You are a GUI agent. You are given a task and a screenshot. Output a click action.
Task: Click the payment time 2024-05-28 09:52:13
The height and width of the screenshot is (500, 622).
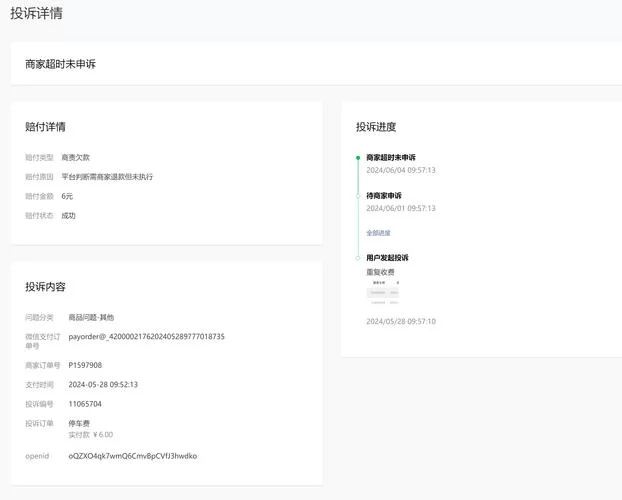point(103,385)
